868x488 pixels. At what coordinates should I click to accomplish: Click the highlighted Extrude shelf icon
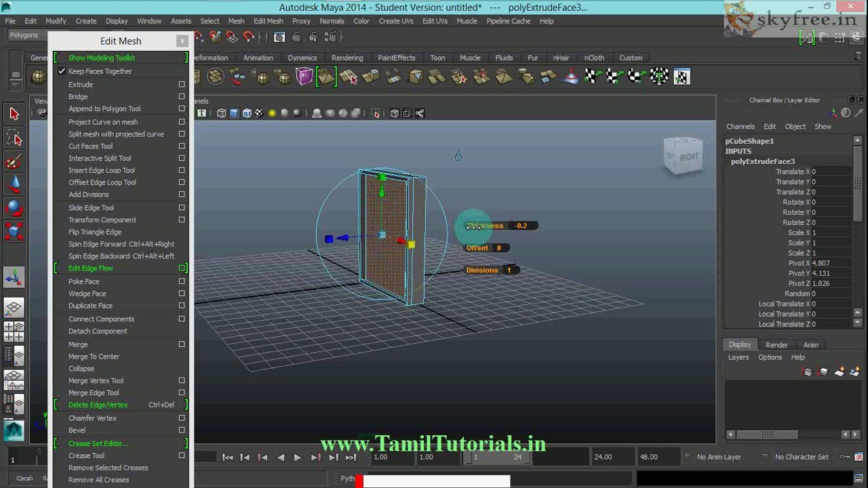[x=326, y=77]
